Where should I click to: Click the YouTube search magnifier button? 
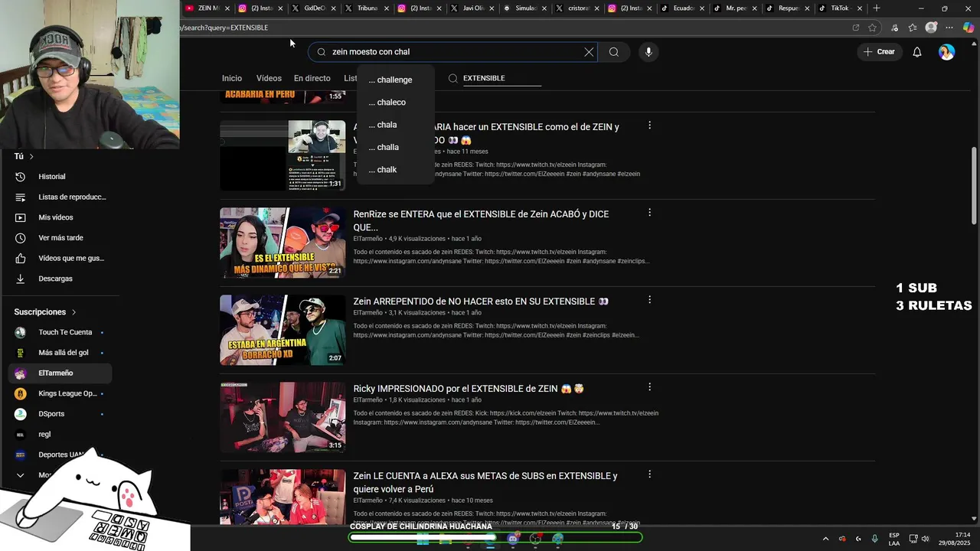pos(614,52)
